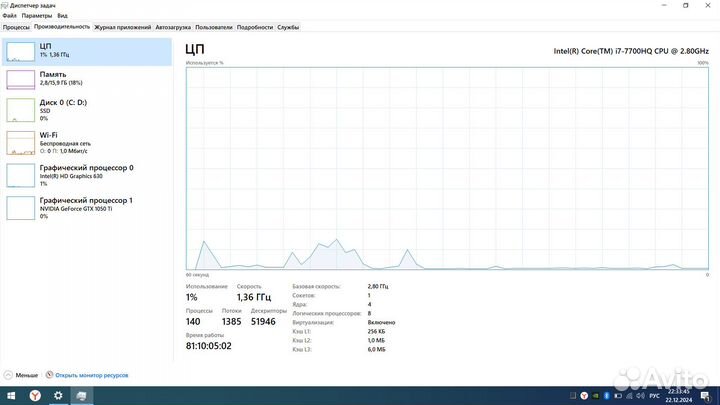The height and width of the screenshot is (405, 720).
Task: Select Графический процессор 0 Intel HD Graphics
Action: [x=87, y=175]
